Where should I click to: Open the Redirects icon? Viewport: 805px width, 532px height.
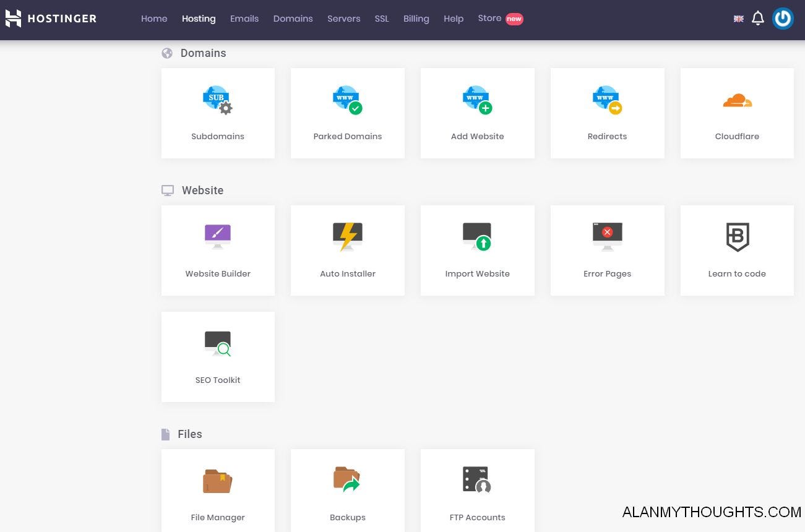coord(608,100)
